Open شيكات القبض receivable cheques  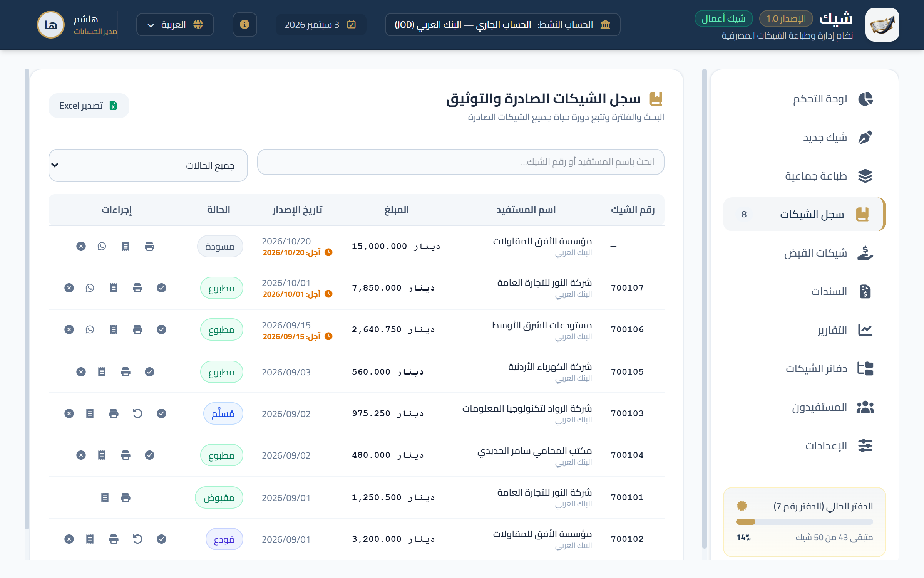click(x=805, y=253)
